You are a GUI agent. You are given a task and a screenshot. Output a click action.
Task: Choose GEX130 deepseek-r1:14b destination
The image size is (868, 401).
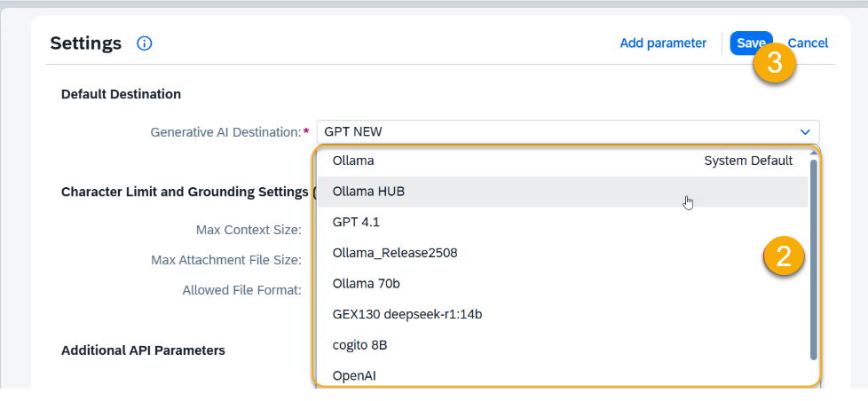tap(562, 314)
